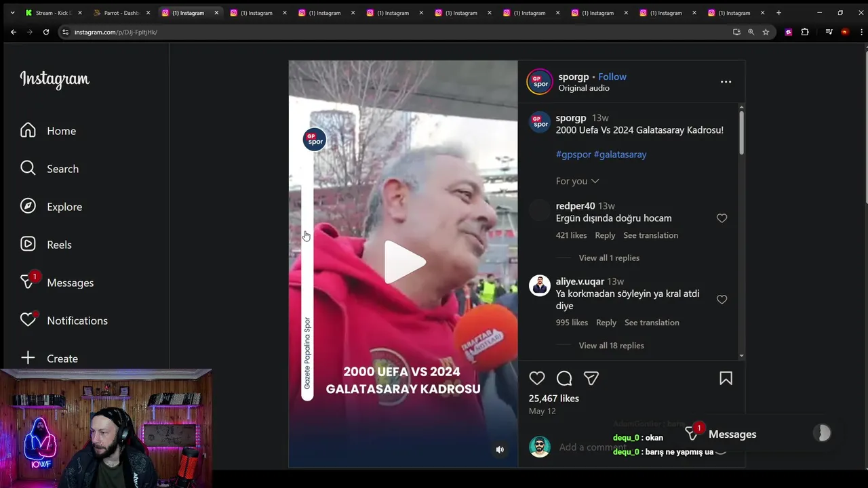The height and width of the screenshot is (488, 868).
Task: Open 25,467 likes list
Action: point(554,399)
